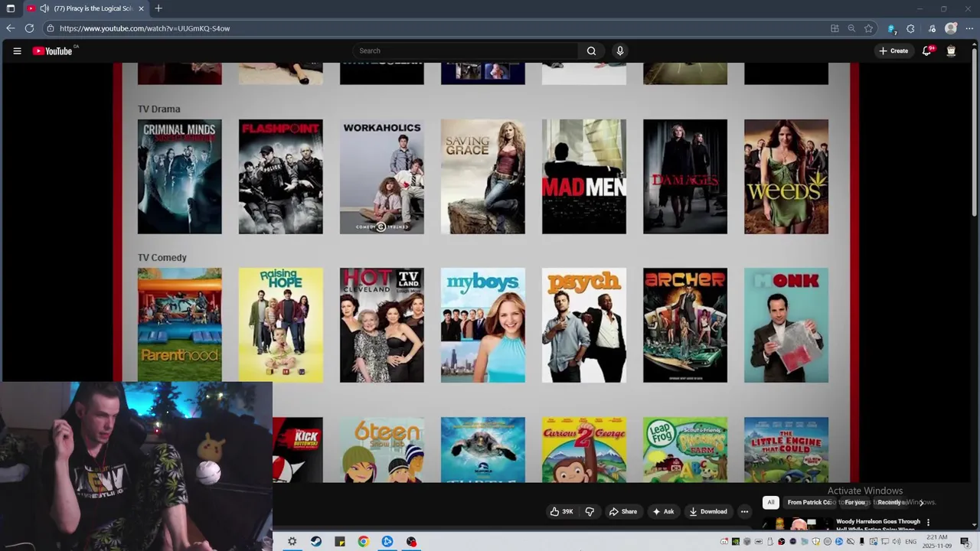The height and width of the screenshot is (551, 980).
Task: Go to the YouTube home logo
Action: click(53, 51)
